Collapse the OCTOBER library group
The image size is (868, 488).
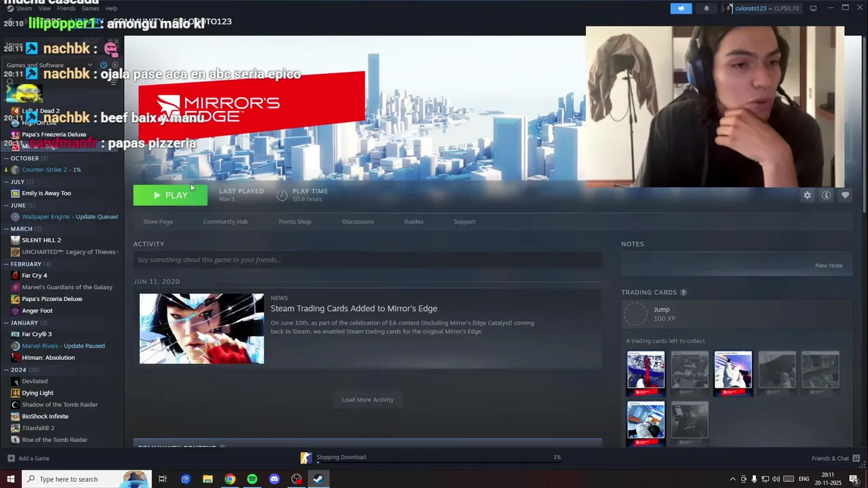[6, 158]
